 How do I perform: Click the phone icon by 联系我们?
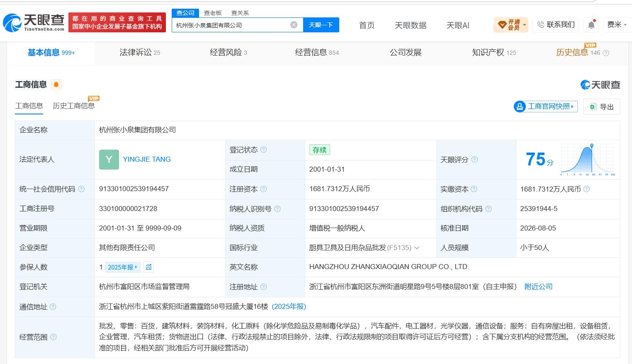tap(540, 25)
